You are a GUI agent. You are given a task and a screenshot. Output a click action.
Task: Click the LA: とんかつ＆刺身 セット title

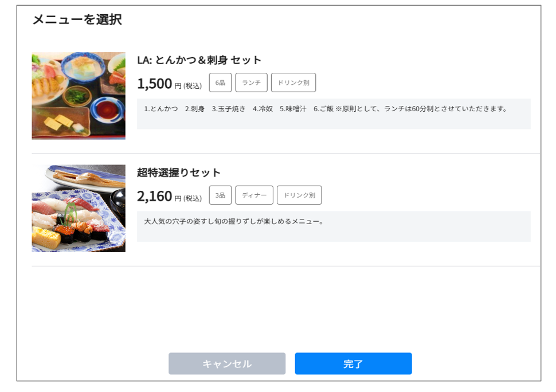pyautogui.click(x=199, y=60)
